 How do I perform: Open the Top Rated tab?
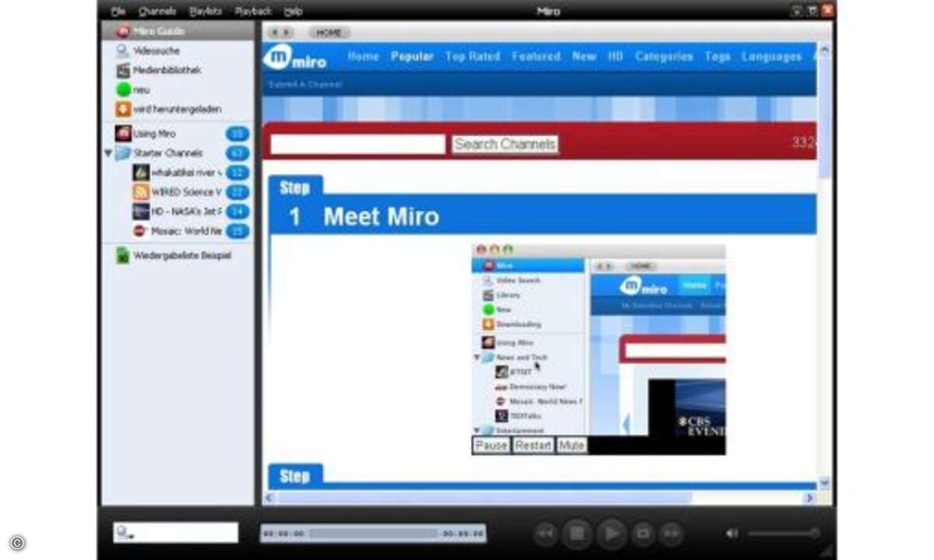point(472,57)
